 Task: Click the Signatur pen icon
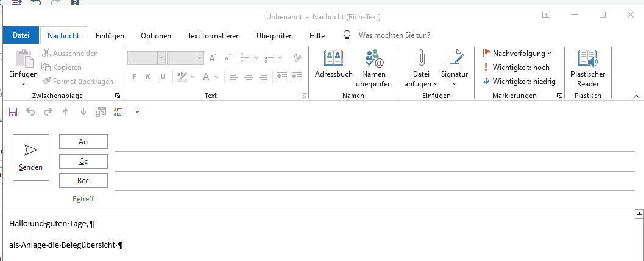[x=455, y=58]
